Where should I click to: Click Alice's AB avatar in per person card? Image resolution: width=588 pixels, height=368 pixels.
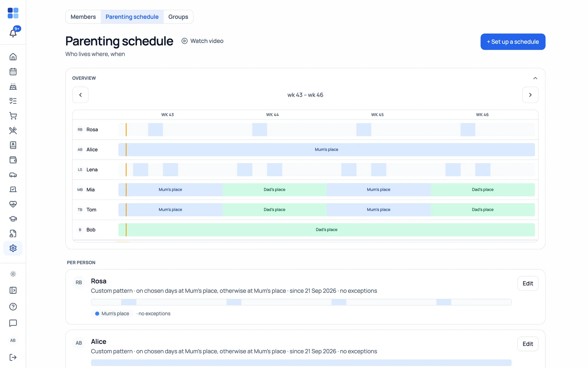click(79, 343)
